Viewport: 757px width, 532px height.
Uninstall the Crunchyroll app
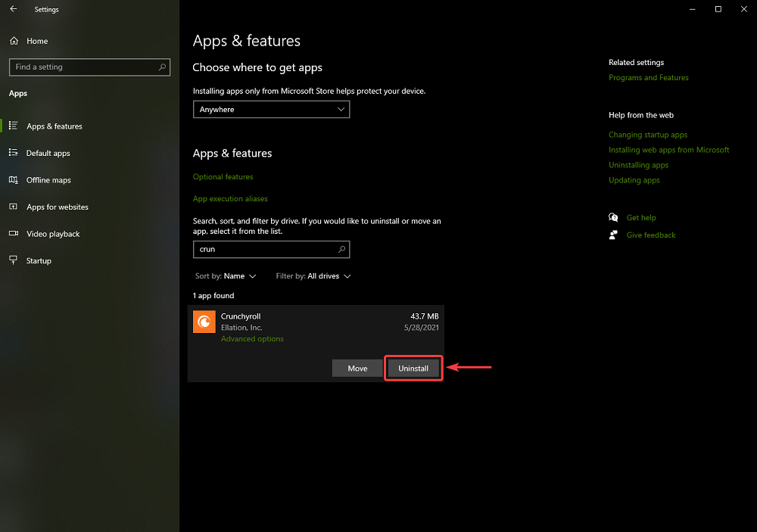point(413,369)
